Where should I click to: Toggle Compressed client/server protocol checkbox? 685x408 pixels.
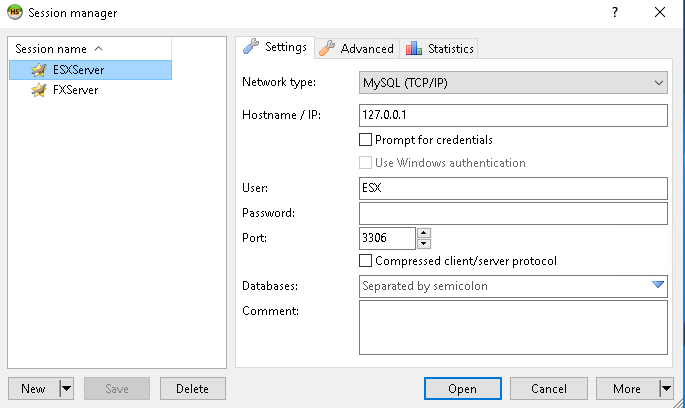[x=366, y=261]
